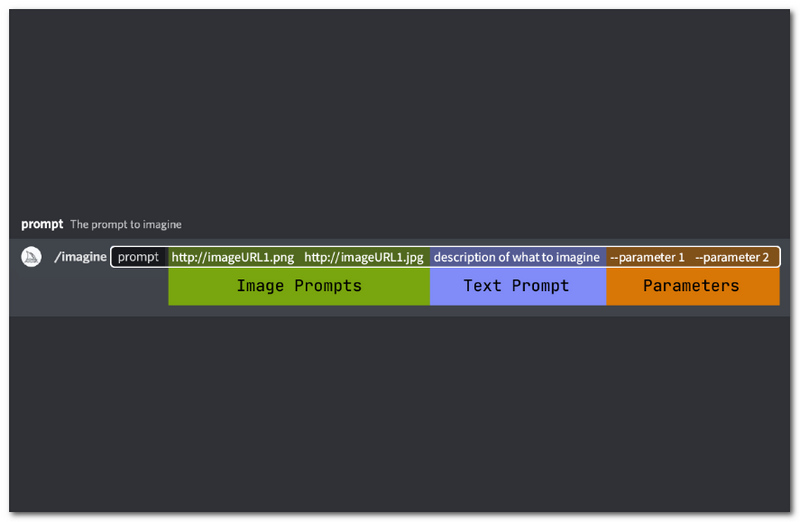
Task: Click the imageURL1.png link text
Action: click(x=232, y=257)
